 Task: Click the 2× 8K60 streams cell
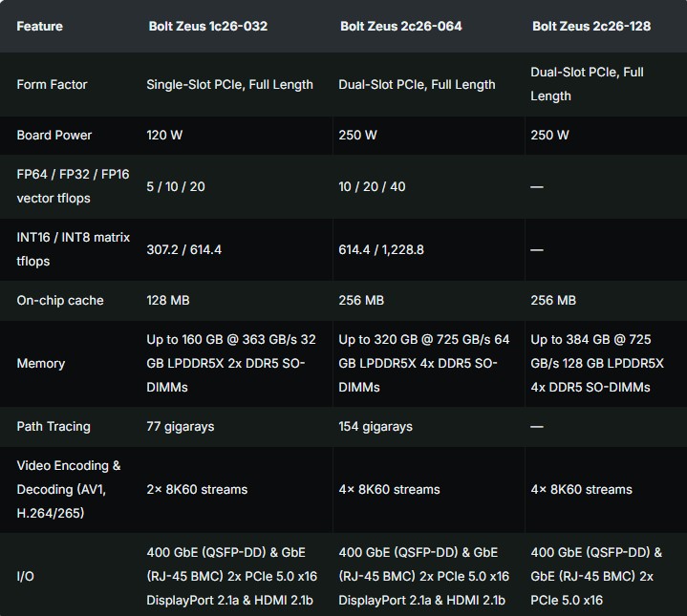(197, 489)
